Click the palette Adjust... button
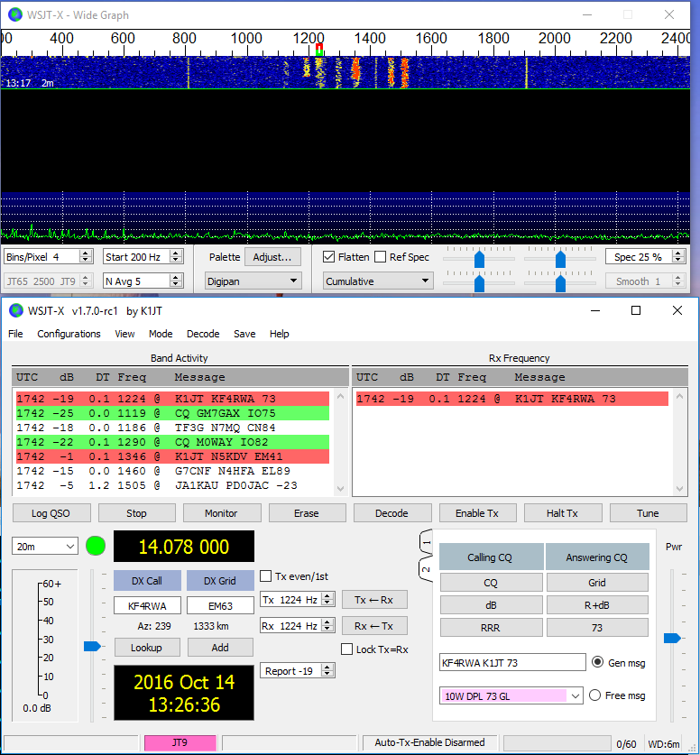The width and height of the screenshot is (700, 755). 272,257
